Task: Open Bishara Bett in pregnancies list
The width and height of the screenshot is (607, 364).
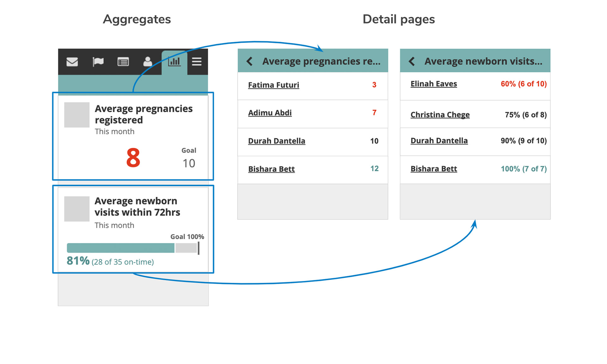Action: (x=271, y=169)
